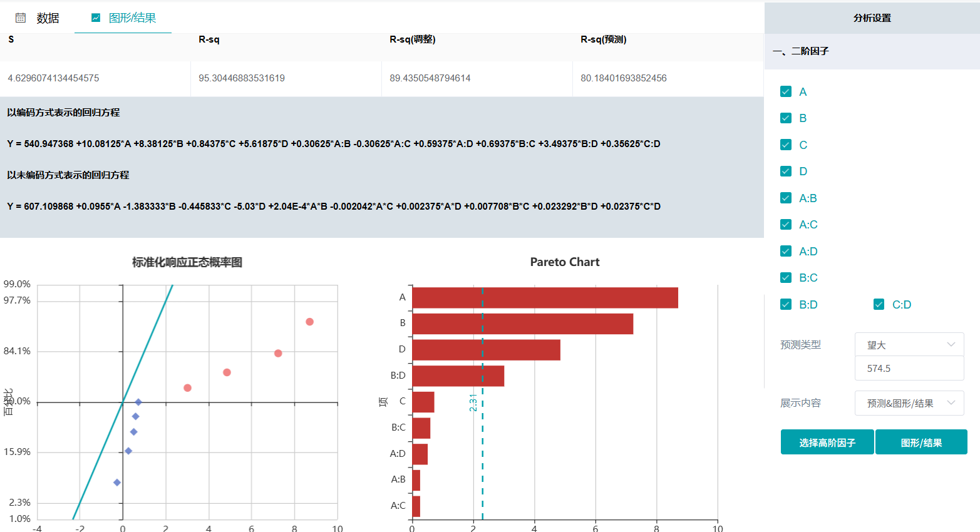
Task: Click the Pareto bar for factor D
Action: 486,350
